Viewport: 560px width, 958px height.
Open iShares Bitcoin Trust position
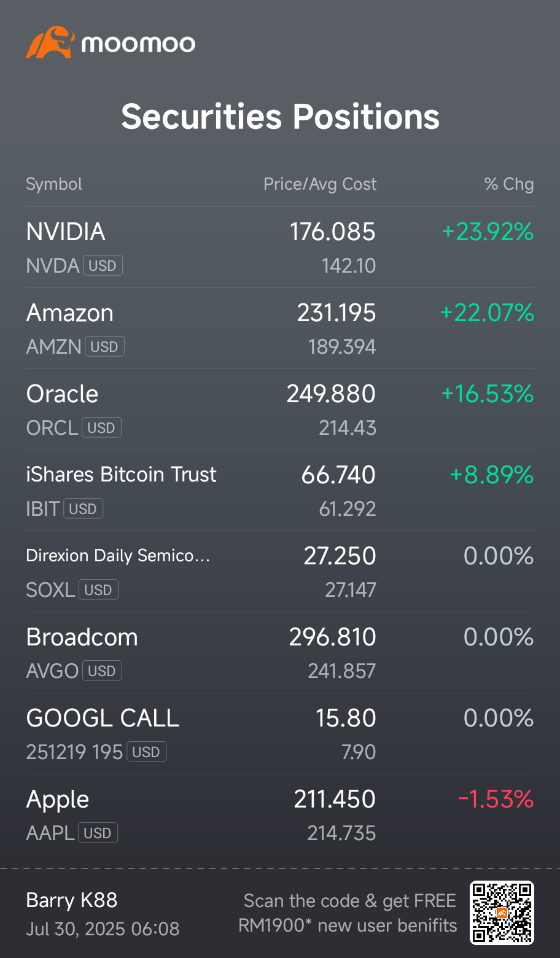(280, 491)
